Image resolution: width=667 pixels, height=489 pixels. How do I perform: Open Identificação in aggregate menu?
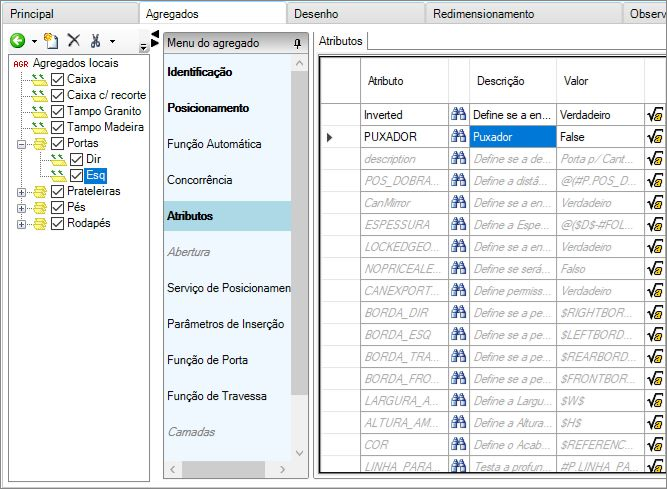(200, 72)
